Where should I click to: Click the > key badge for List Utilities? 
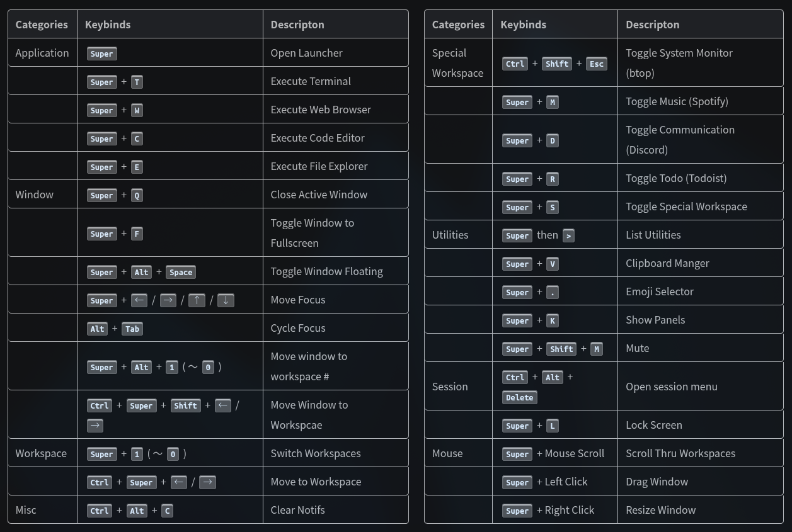click(x=568, y=235)
